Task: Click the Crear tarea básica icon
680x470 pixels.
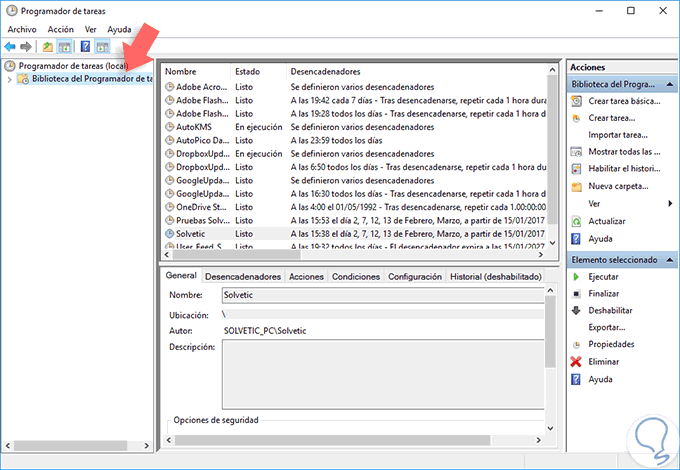Action: (x=576, y=101)
